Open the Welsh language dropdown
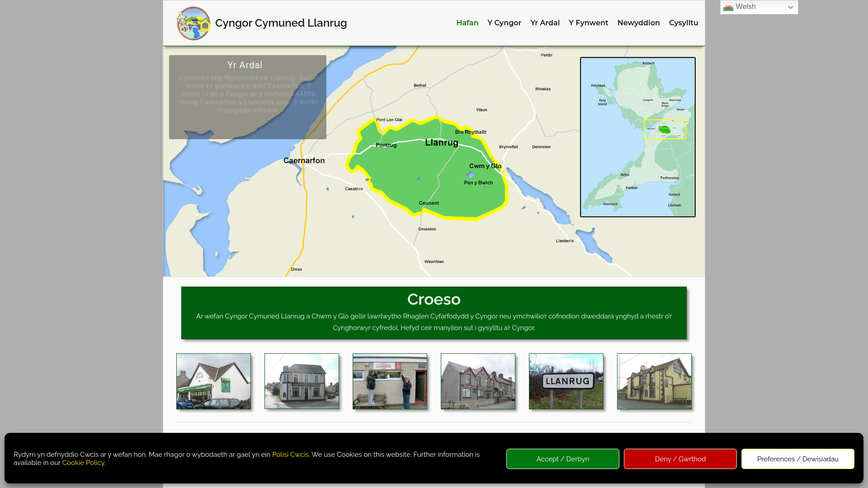This screenshot has height=488, width=868. click(x=759, y=7)
